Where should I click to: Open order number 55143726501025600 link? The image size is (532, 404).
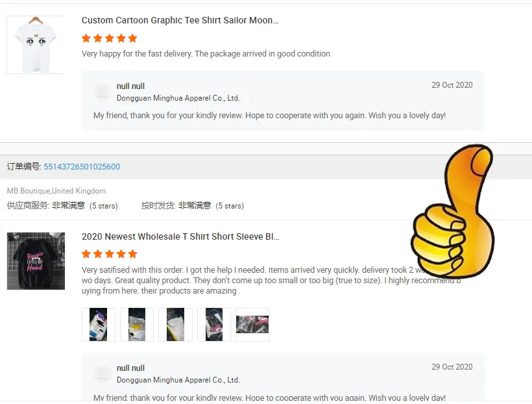(x=82, y=166)
